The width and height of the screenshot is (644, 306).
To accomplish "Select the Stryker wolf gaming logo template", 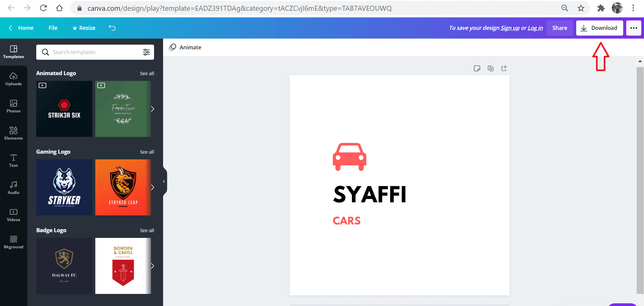I will point(64,187).
